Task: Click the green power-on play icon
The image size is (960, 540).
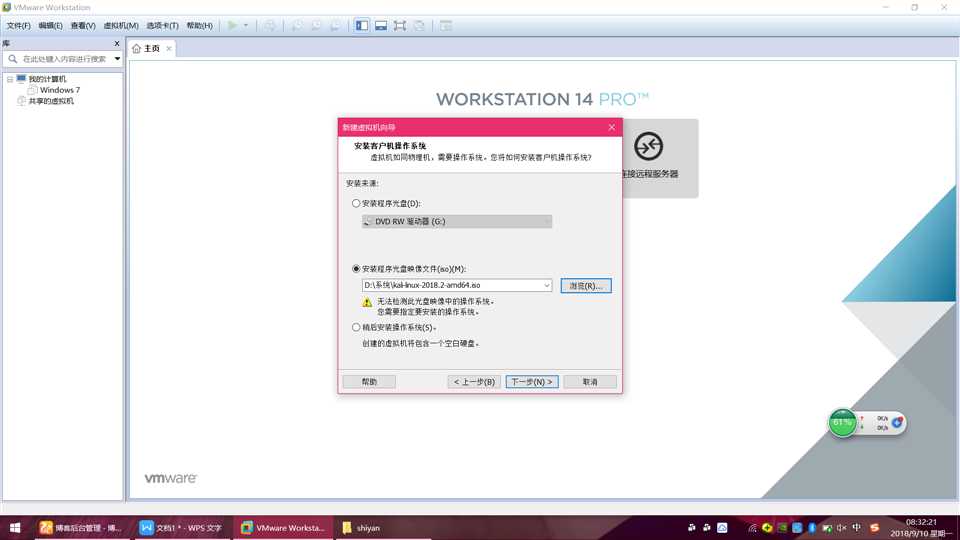Action: [x=232, y=26]
